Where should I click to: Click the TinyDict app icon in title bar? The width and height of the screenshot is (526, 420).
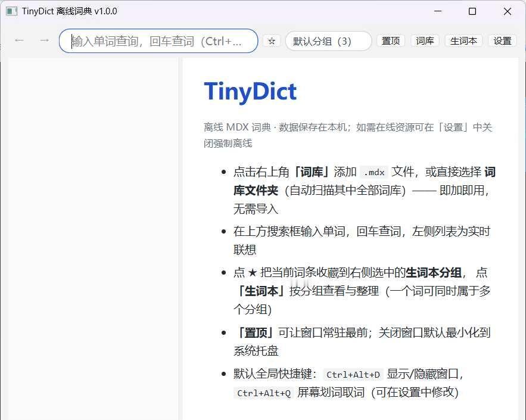coord(11,11)
